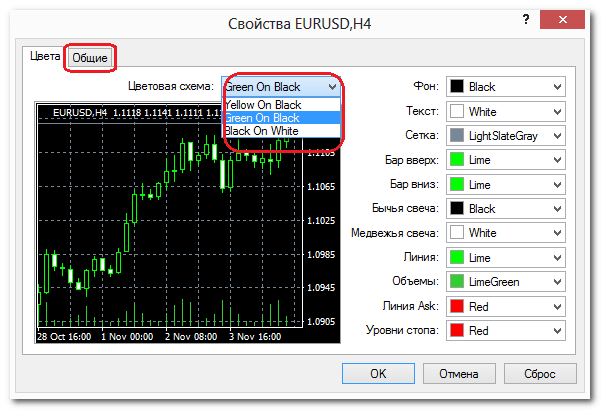Click the 2 Nov 08:00 time label
Image resolution: width=601 pixels, height=410 pixels.
(x=191, y=337)
